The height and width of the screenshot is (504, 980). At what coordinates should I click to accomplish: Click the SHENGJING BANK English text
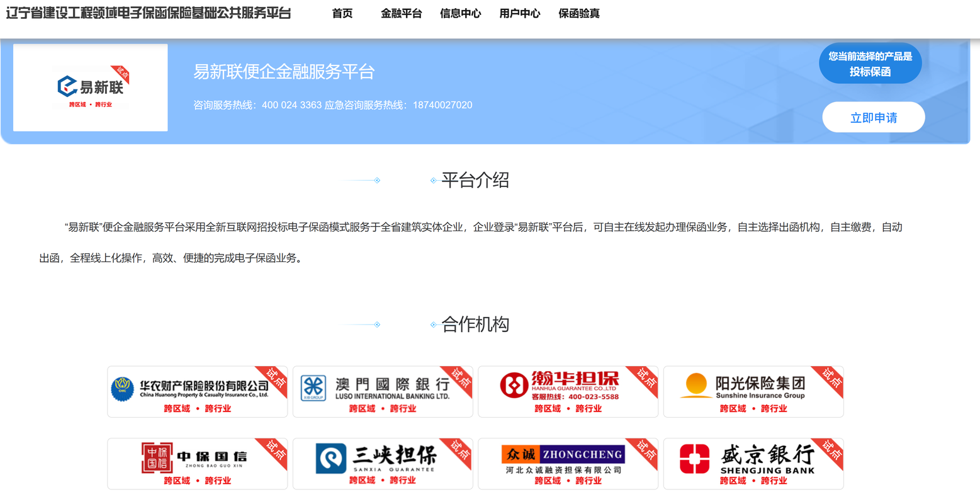point(767,470)
